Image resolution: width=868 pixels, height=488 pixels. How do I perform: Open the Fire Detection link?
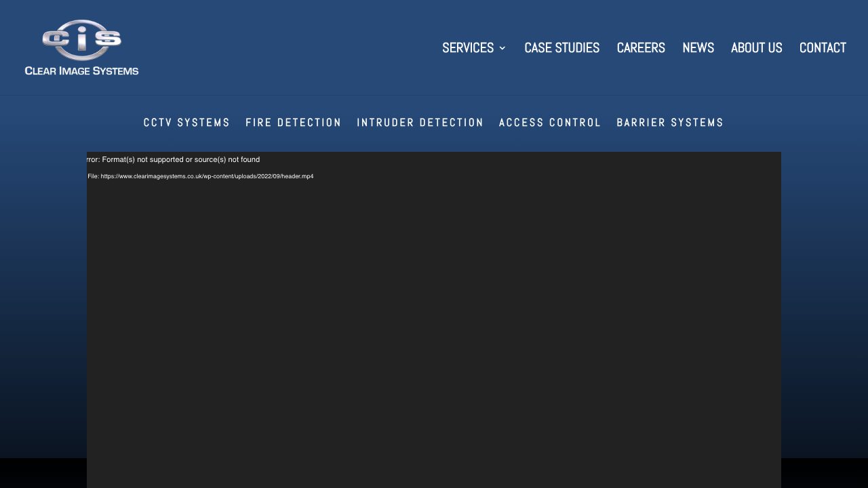pos(294,123)
